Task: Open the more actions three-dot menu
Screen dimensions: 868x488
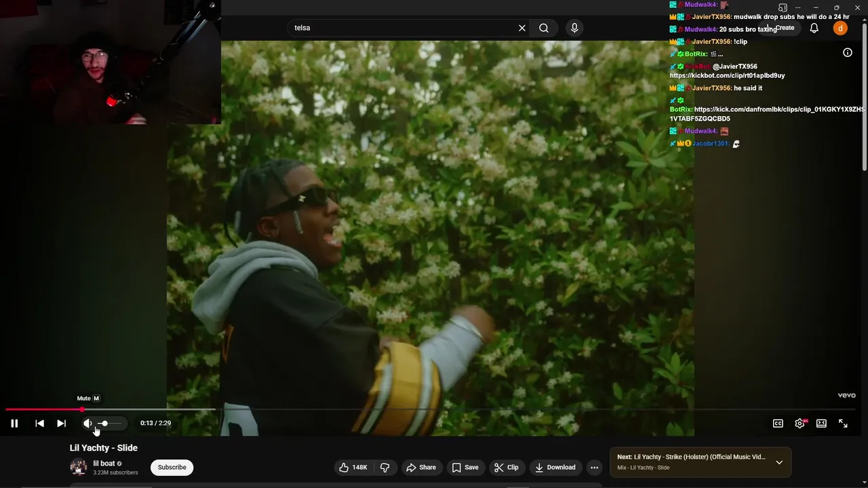Action: pos(594,467)
